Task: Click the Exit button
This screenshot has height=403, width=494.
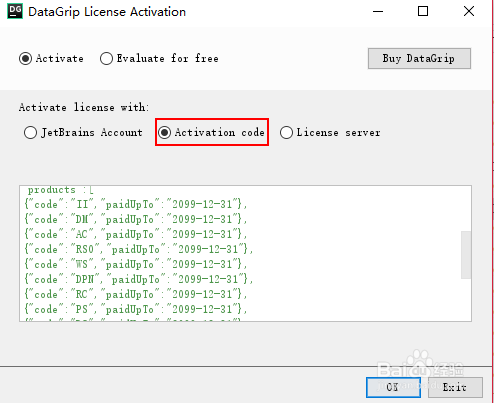Action: coord(455,387)
